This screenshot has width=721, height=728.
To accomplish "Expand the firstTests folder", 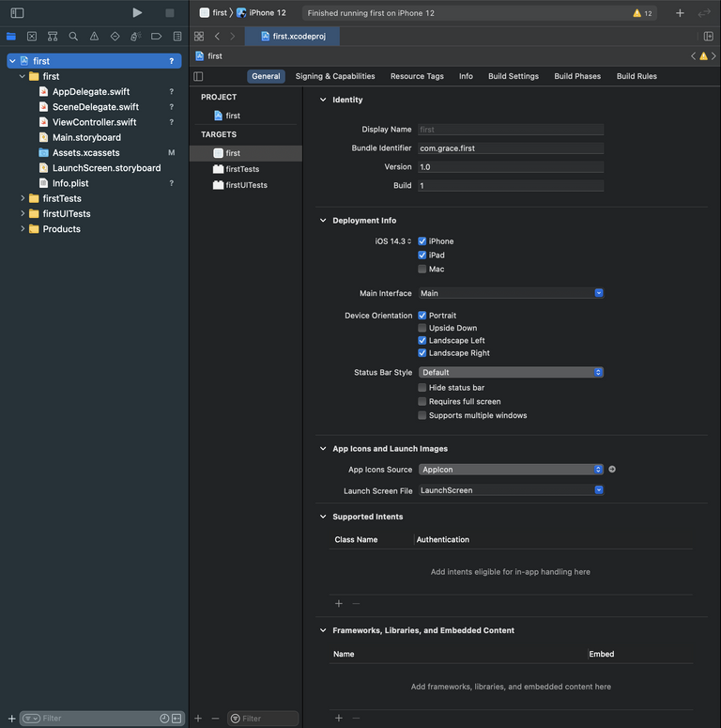I will click(x=23, y=198).
